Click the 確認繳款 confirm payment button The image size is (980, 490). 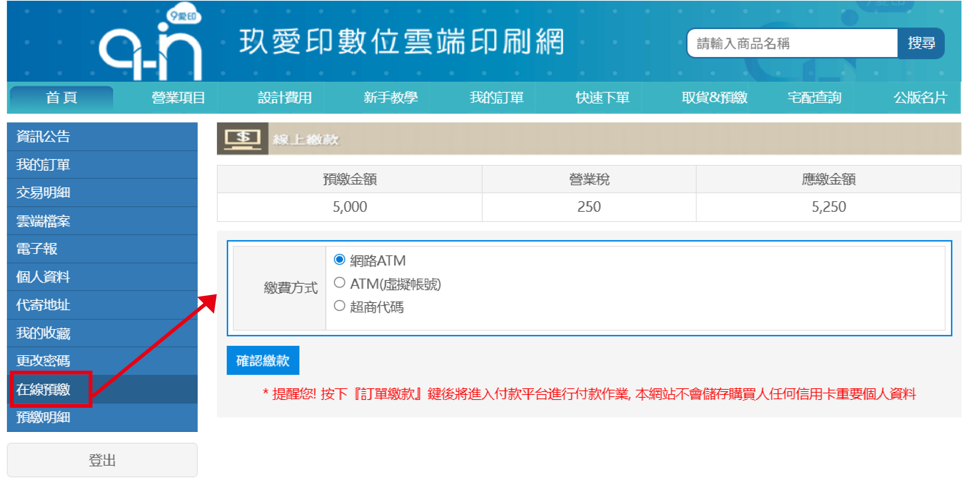tap(263, 360)
